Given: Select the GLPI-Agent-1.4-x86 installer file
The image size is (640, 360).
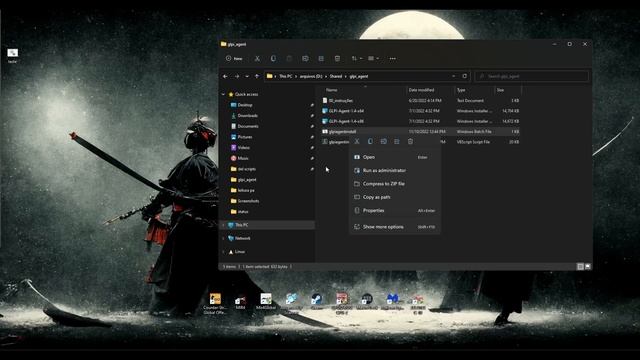Looking at the screenshot, I should (x=420, y=121).
